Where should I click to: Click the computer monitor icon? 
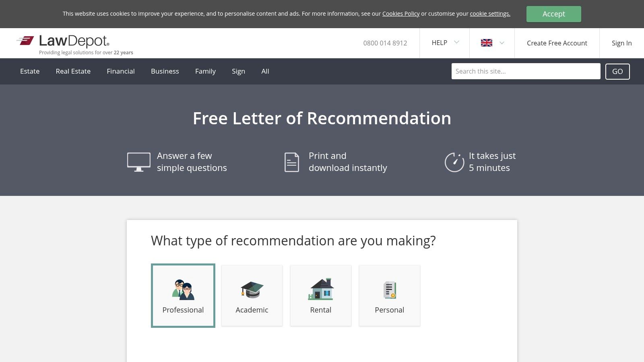(139, 162)
